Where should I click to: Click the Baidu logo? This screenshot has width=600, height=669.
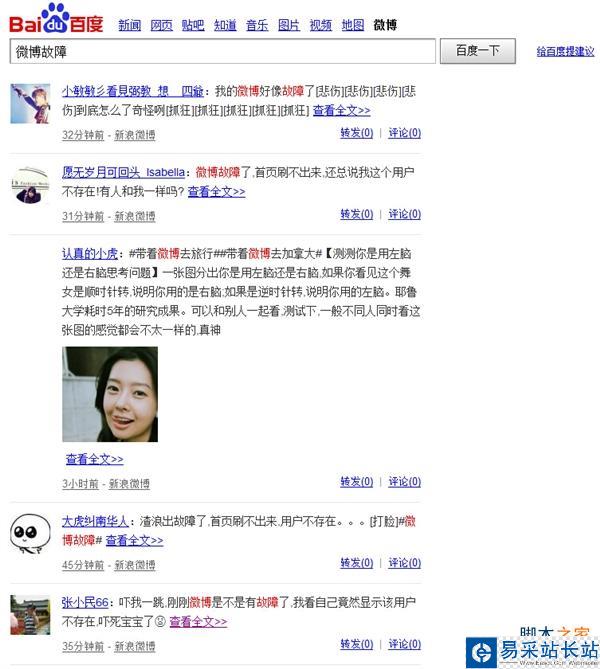(56, 19)
